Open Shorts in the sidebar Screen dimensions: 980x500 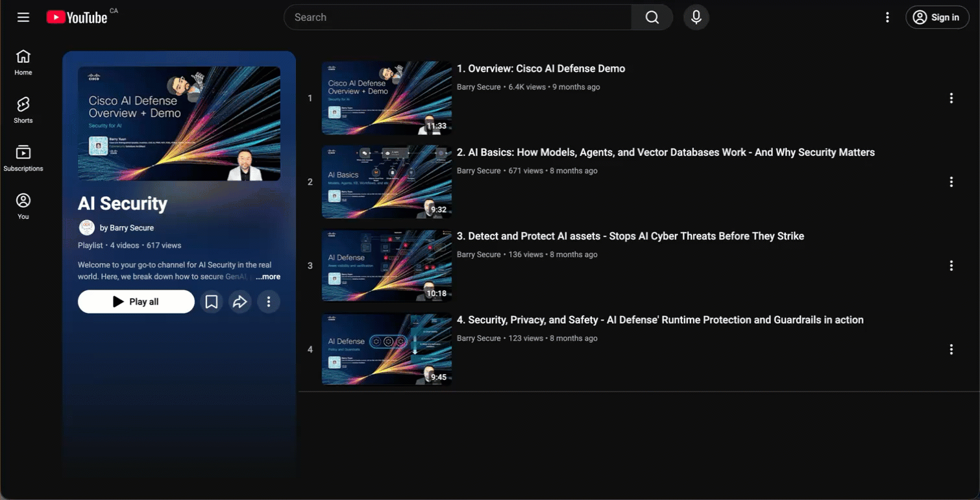[23, 110]
